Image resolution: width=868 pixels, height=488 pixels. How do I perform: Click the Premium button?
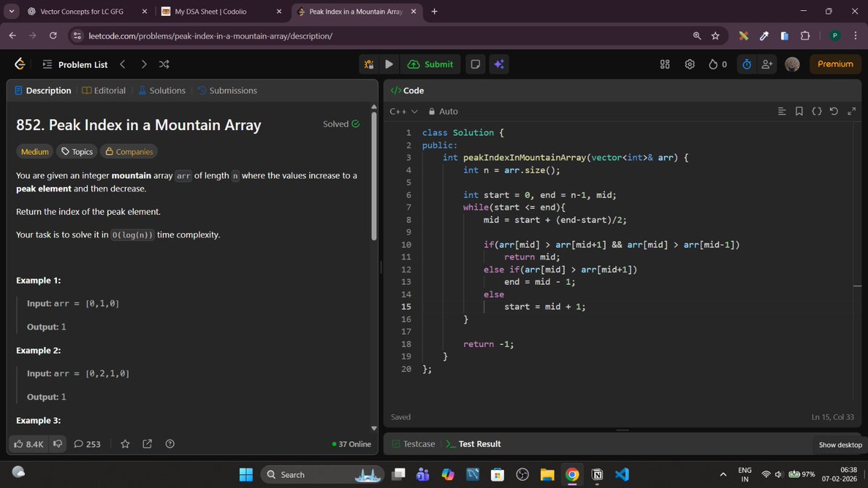835,64
